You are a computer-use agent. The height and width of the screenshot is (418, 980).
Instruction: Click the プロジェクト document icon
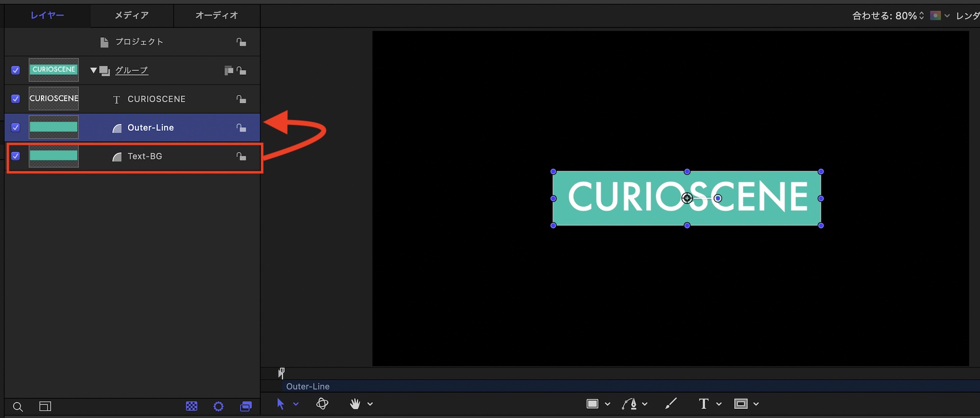click(x=104, y=43)
